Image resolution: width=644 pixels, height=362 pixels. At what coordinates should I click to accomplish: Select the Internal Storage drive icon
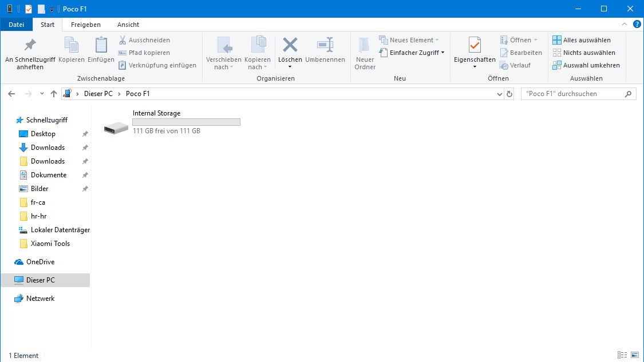[x=116, y=128]
